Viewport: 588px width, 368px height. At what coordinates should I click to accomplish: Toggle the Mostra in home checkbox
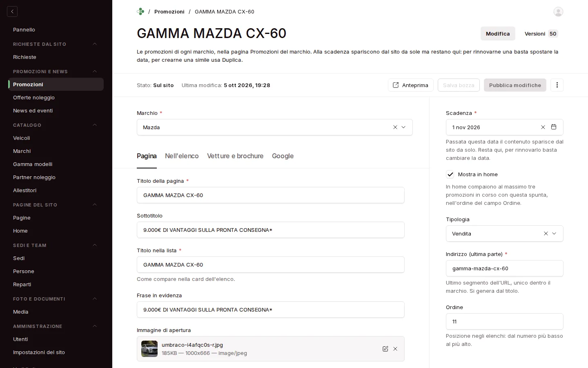click(x=450, y=174)
